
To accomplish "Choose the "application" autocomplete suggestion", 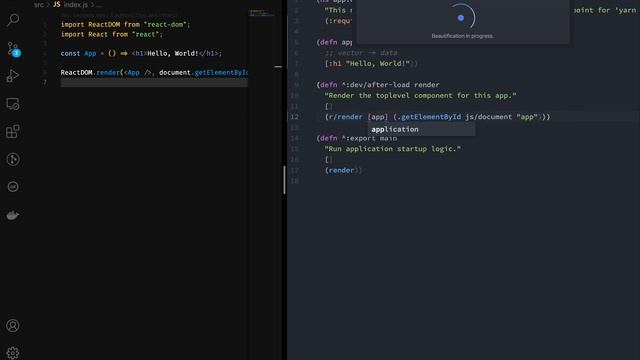I will 422,129.
